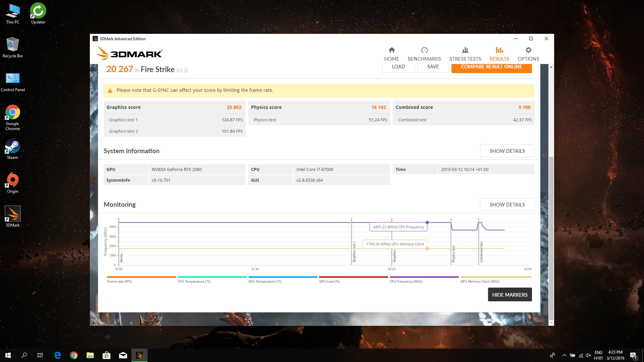This screenshot has width=644, height=362.
Task: Click the G-SYNC warning triangle icon
Action: click(110, 90)
